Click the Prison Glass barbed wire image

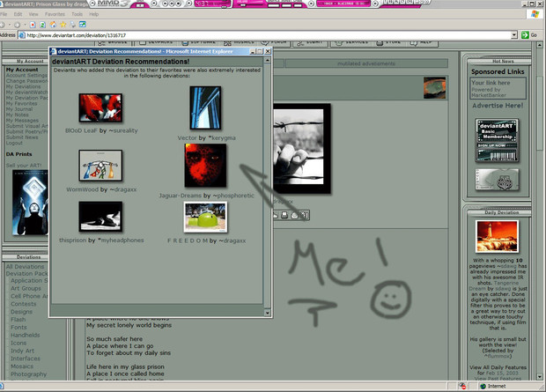(301, 149)
